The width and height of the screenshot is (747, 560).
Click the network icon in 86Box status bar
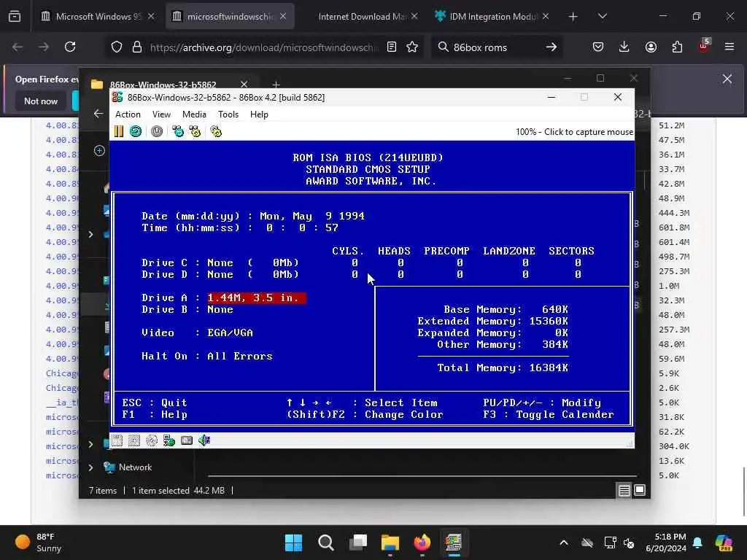[169, 440]
